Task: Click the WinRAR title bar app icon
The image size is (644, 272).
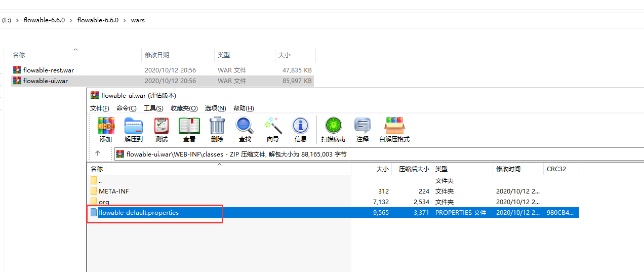Action: [95, 95]
